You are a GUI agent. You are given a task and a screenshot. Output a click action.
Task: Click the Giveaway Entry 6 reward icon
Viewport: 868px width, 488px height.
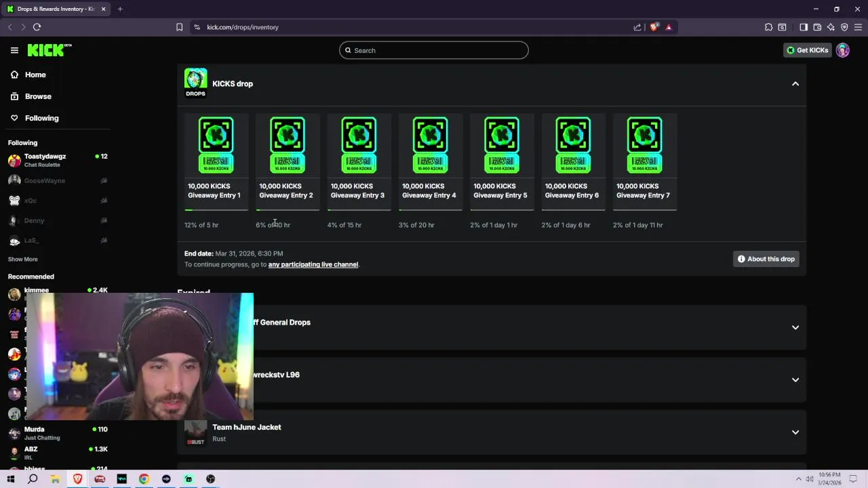(x=573, y=145)
